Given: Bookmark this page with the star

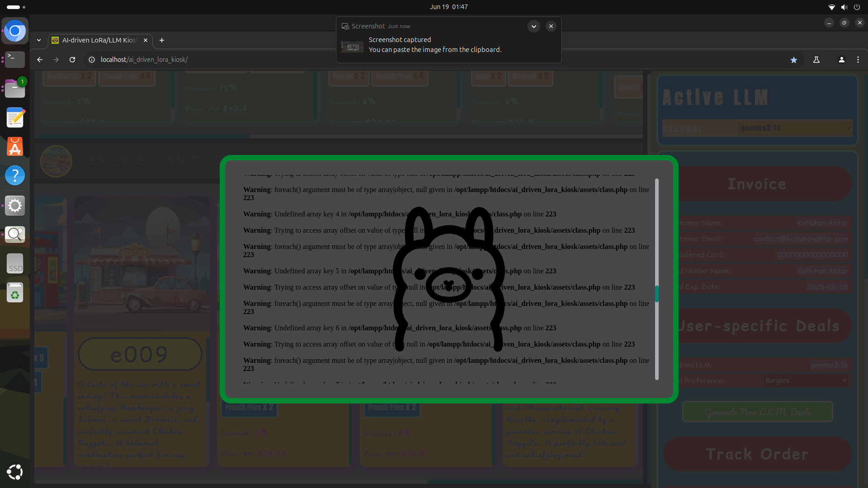Looking at the screenshot, I should [x=794, y=60].
